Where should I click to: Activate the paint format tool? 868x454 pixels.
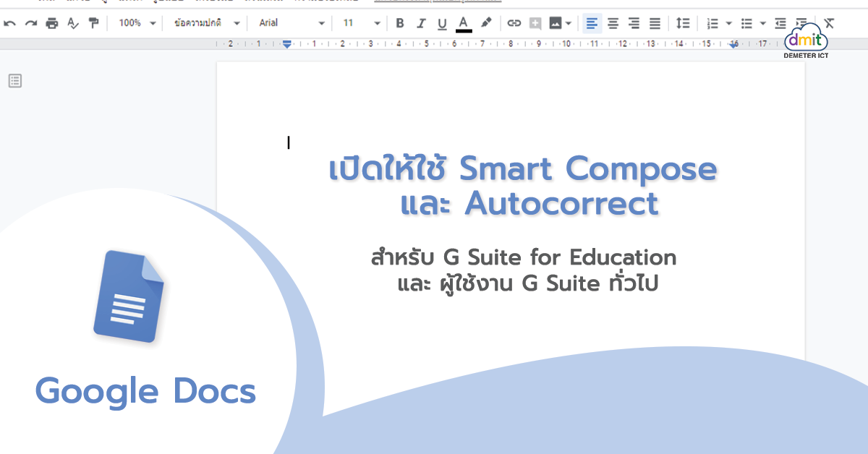pyautogui.click(x=93, y=23)
